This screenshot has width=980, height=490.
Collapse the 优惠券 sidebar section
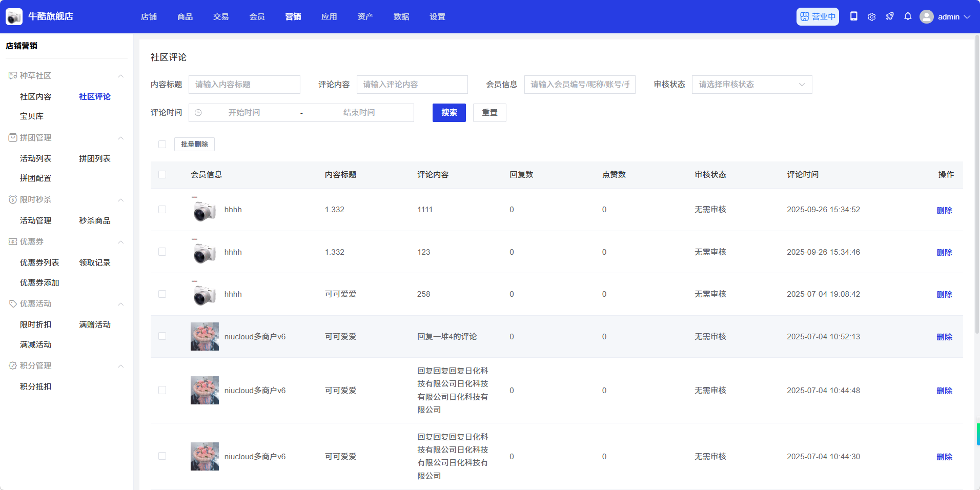pos(120,242)
